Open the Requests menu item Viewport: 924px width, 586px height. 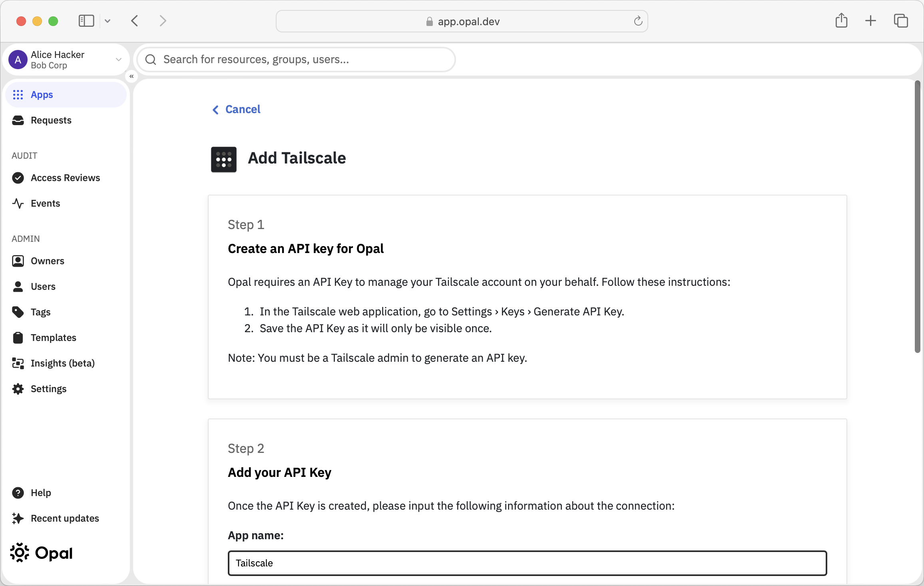pyautogui.click(x=66, y=120)
